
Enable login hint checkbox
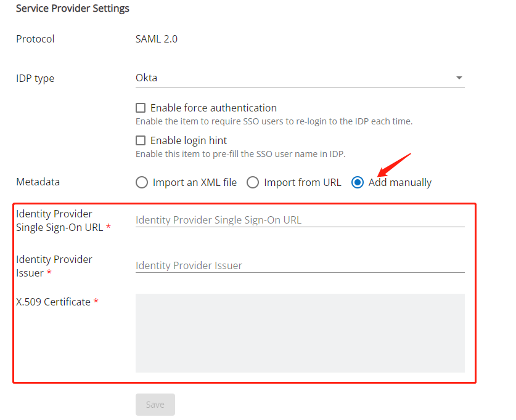coord(141,140)
